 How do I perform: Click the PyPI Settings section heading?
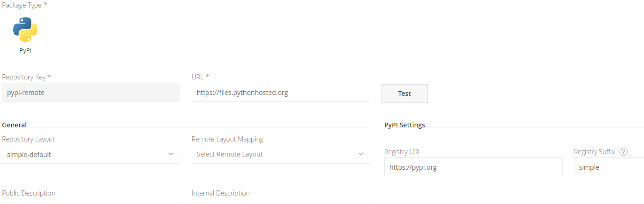coord(404,125)
